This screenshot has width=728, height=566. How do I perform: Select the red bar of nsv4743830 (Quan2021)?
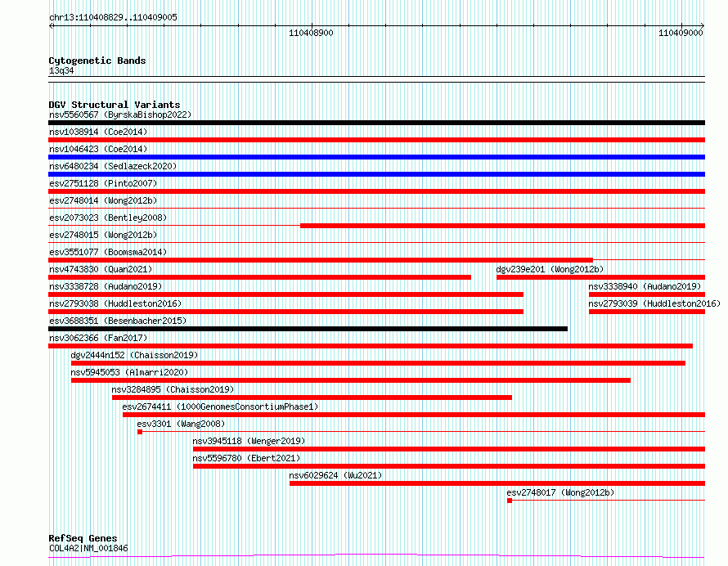point(259,277)
